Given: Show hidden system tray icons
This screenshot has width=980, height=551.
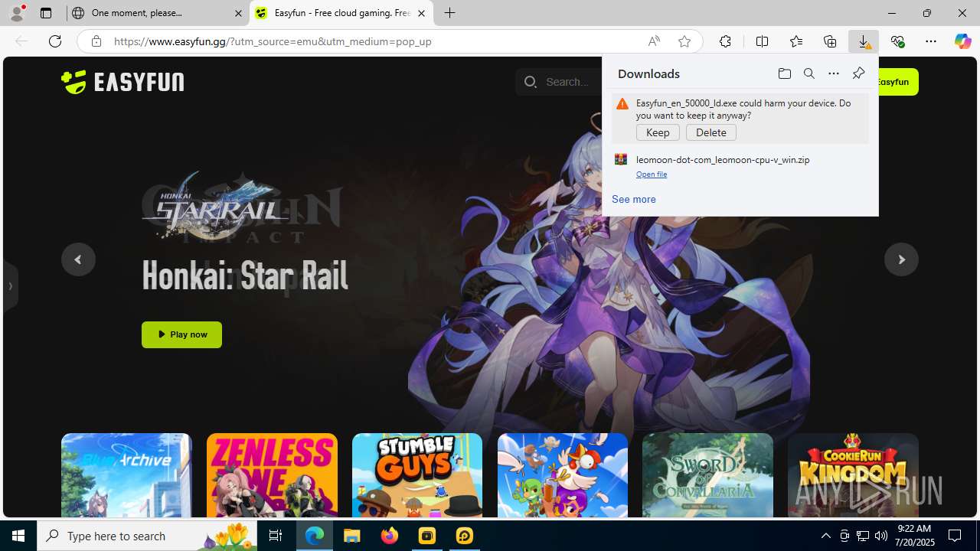Looking at the screenshot, I should (825, 536).
